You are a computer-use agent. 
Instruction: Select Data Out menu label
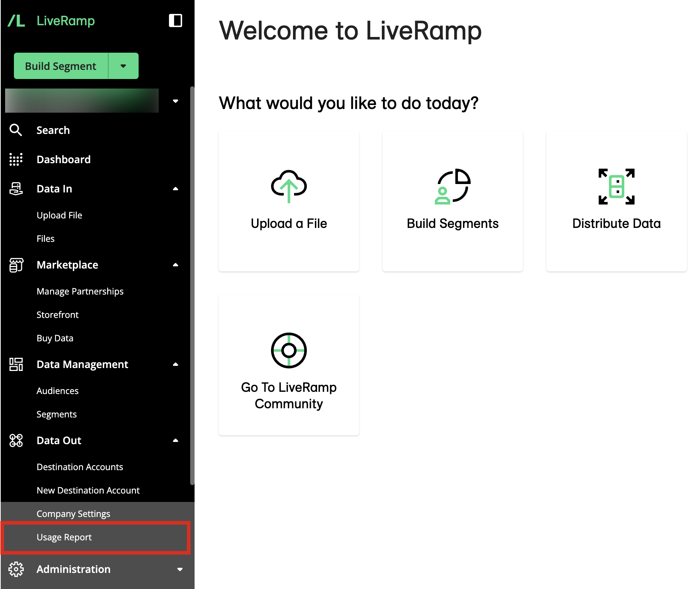click(x=59, y=440)
